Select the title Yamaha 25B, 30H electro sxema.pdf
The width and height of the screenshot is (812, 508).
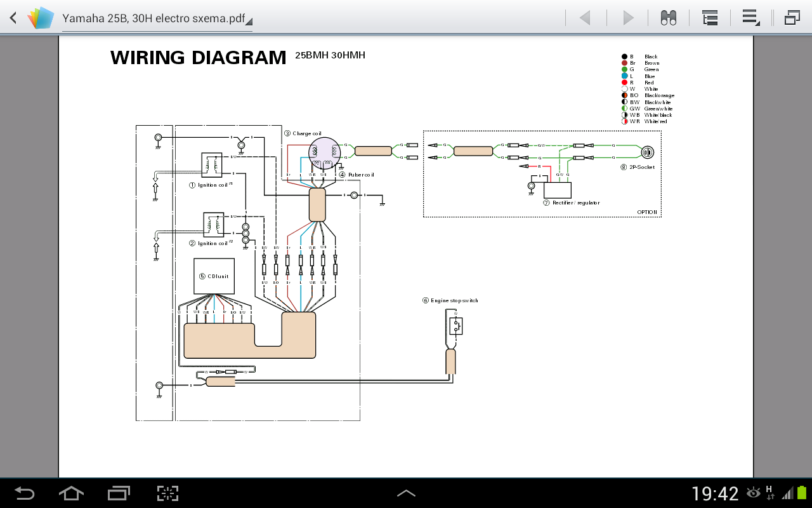pyautogui.click(x=152, y=19)
